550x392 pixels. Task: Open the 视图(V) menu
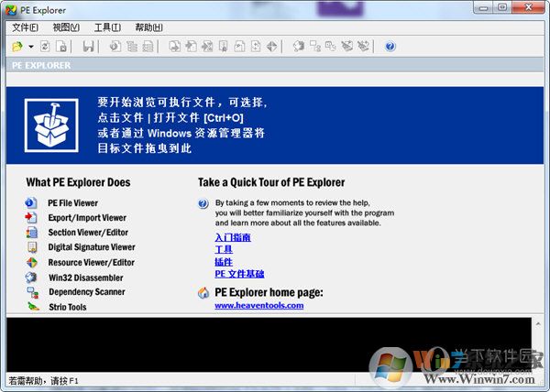coord(66,27)
